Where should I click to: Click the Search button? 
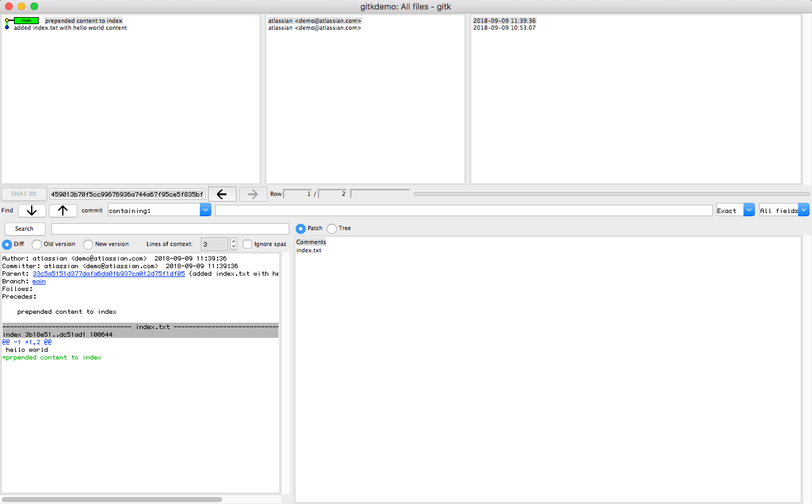tap(24, 229)
